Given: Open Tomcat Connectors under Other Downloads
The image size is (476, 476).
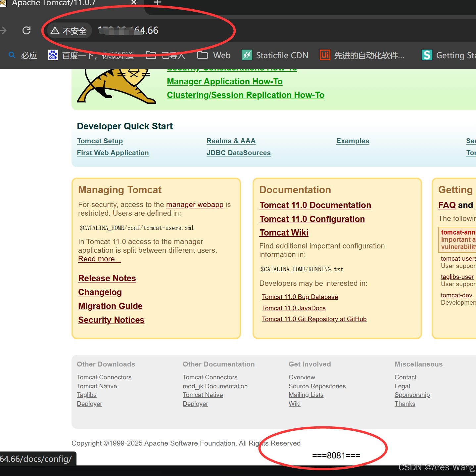Looking at the screenshot, I should pyautogui.click(x=104, y=377).
